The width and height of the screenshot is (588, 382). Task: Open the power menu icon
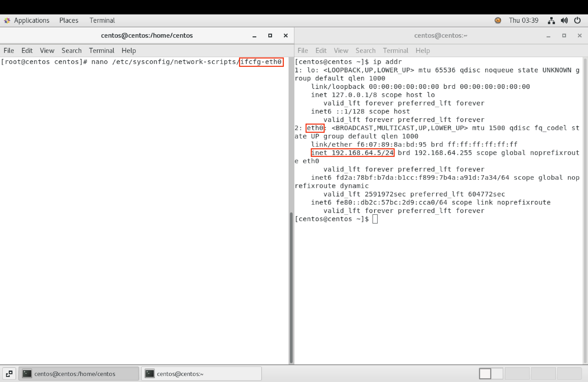(577, 20)
